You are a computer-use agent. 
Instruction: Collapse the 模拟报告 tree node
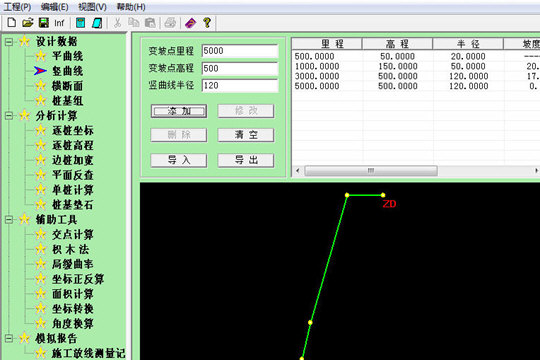[x=9, y=338]
